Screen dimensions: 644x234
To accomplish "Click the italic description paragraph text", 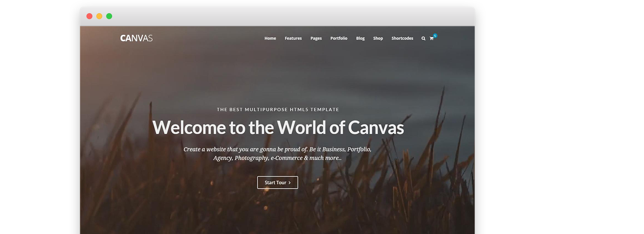I will pyautogui.click(x=277, y=153).
